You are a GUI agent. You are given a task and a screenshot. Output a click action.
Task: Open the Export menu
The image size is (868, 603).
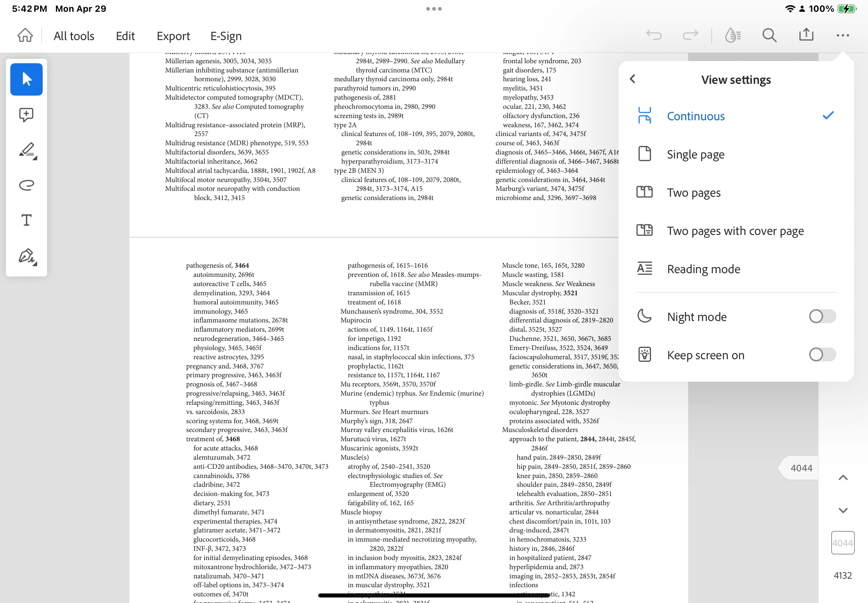click(x=173, y=36)
